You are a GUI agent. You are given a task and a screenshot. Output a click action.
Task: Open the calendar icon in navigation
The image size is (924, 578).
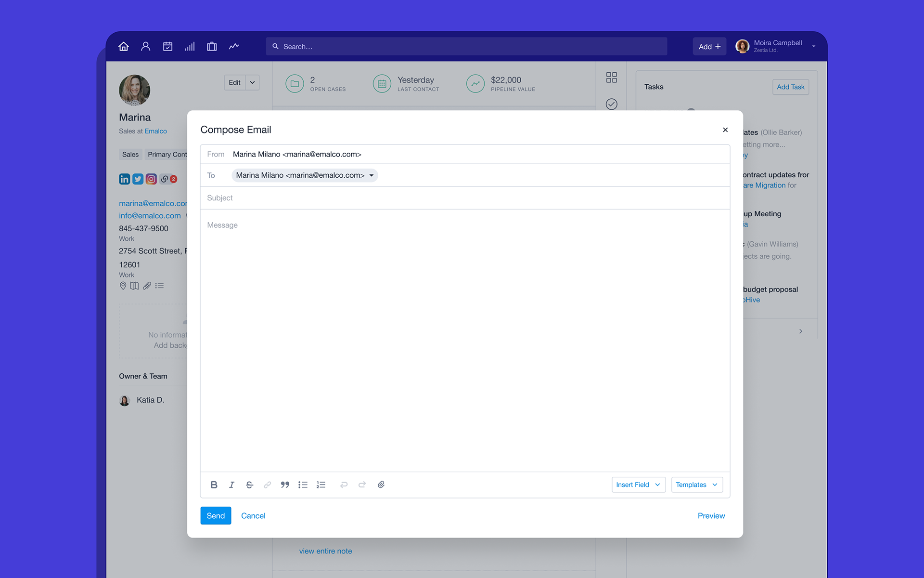167,46
